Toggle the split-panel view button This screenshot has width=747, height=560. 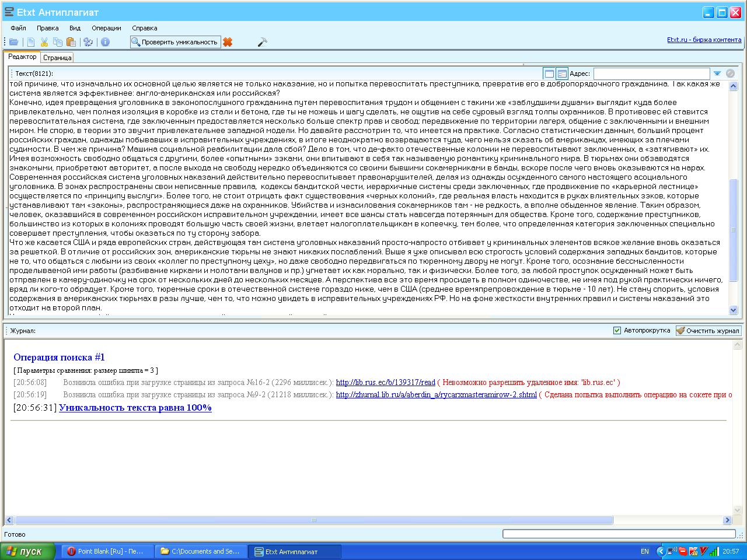(x=562, y=73)
